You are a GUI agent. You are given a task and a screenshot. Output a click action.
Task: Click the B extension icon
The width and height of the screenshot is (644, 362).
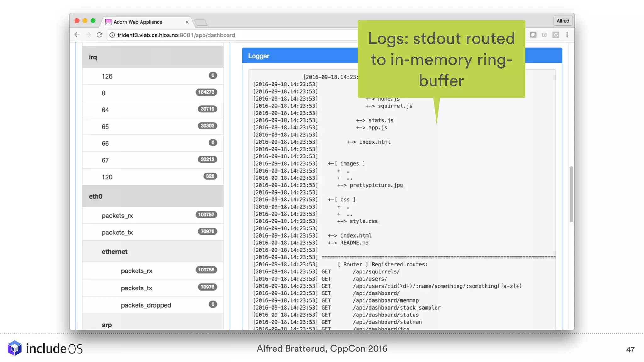click(545, 35)
